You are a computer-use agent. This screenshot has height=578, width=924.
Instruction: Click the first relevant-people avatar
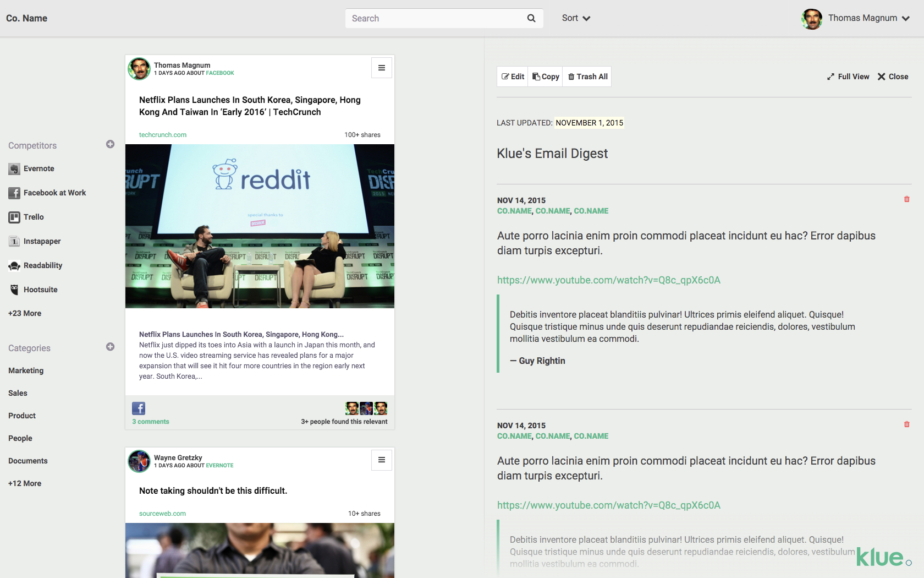[352, 408]
